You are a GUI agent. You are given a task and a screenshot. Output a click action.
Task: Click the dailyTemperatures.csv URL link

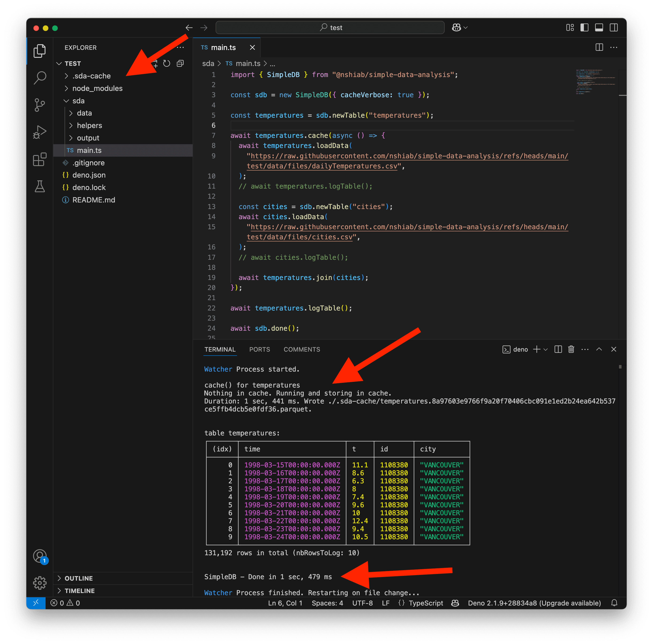click(x=407, y=161)
